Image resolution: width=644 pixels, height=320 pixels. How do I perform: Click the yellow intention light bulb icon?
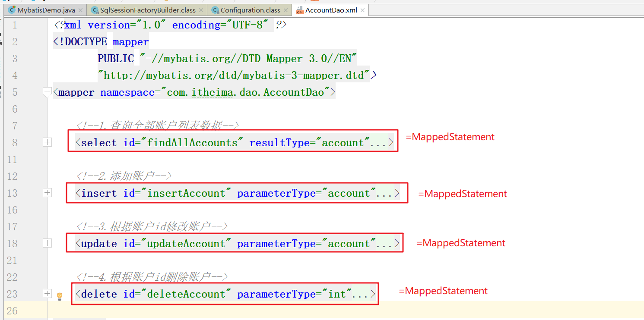point(60,296)
